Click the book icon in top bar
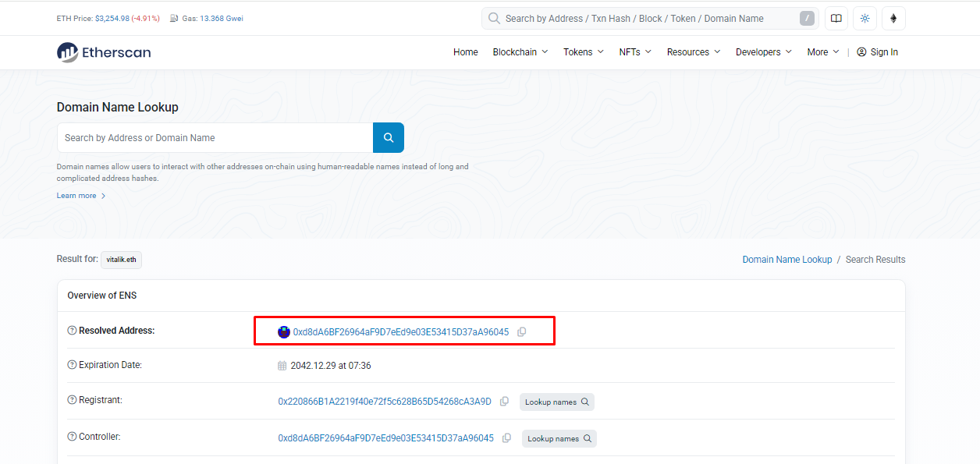 [836, 18]
